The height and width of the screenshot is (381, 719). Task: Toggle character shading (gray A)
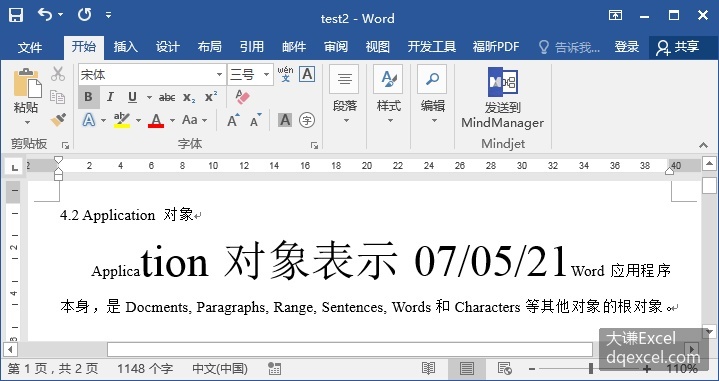[x=285, y=120]
